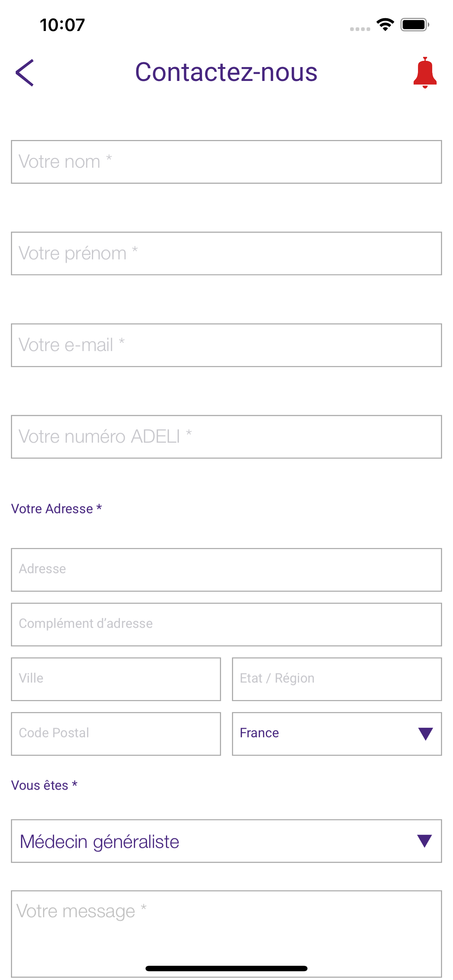Tap the Contactez-nous page title

pos(226,72)
